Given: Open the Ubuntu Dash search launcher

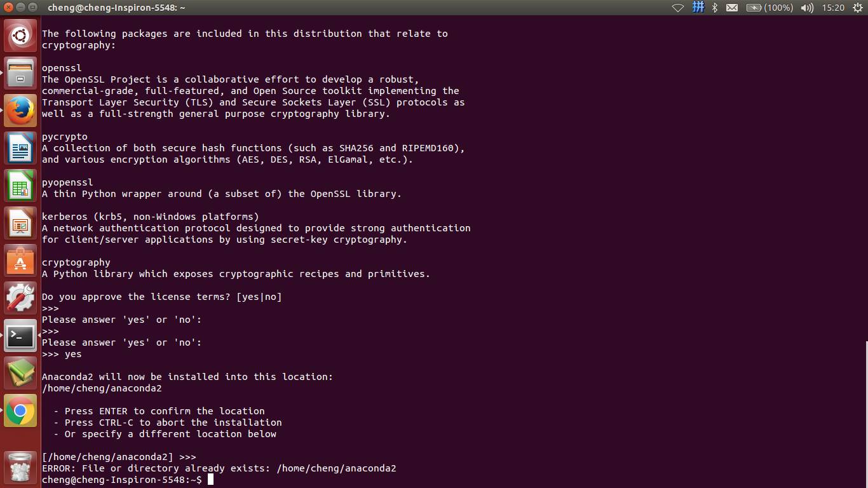Looking at the screenshot, I should (20, 36).
